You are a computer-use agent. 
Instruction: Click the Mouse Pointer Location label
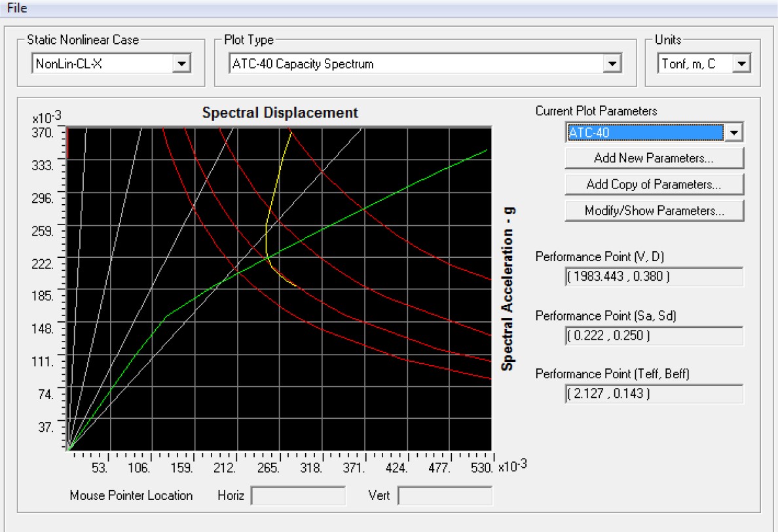(131, 495)
